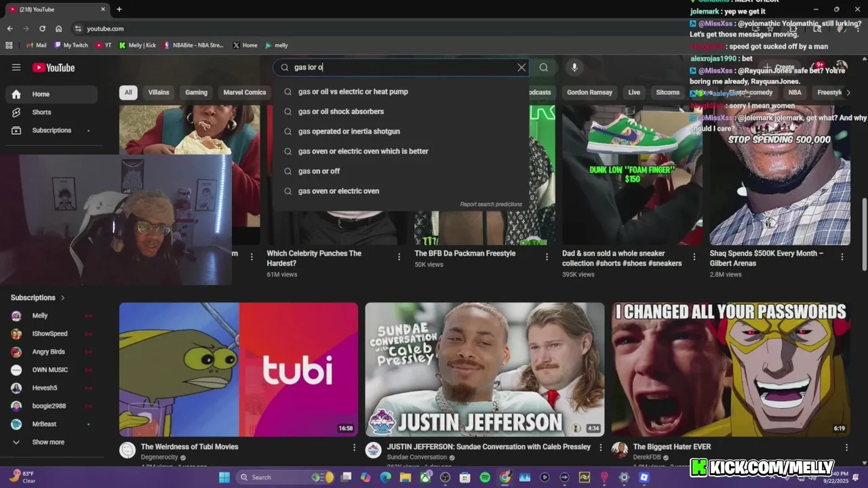Open Subscriptions in the sidebar
868x488 pixels.
[52, 130]
